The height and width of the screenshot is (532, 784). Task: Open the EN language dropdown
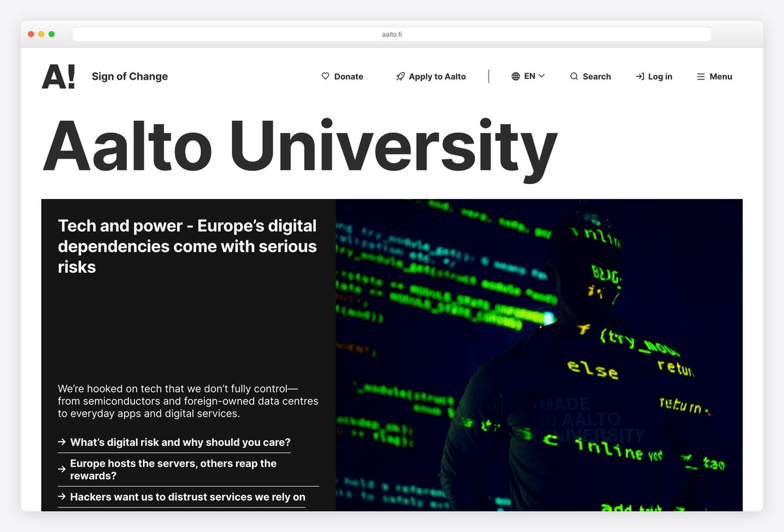(529, 76)
